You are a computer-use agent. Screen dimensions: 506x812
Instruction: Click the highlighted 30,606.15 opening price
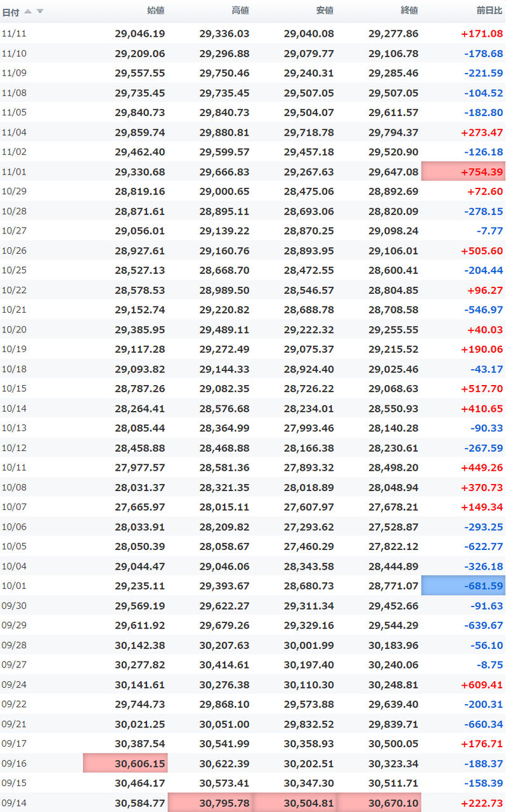[x=126, y=763]
